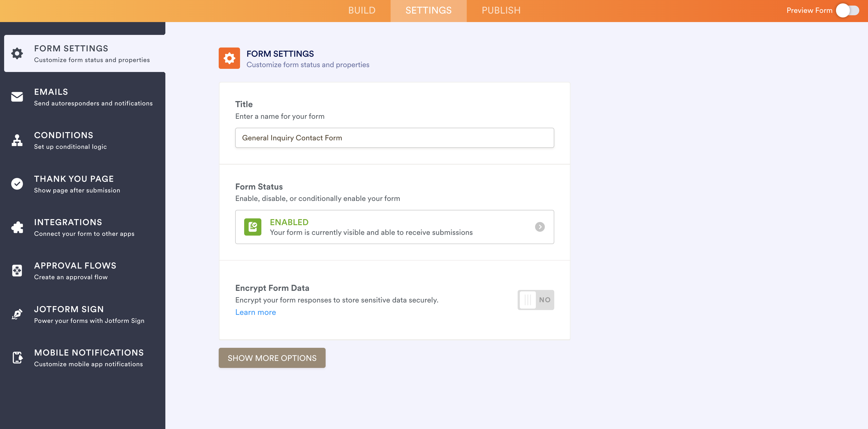The image size is (868, 429).
Task: Click the Conditions hierarchy icon
Action: pos(17,140)
